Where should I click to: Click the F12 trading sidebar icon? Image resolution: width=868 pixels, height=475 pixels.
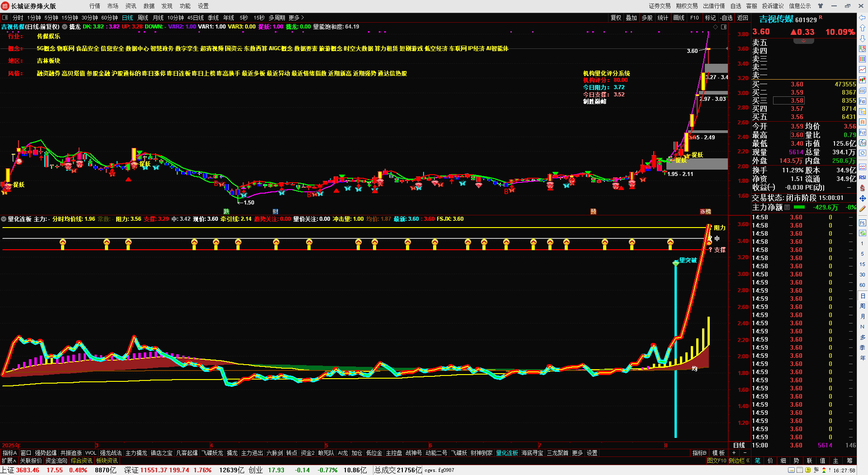863,133
